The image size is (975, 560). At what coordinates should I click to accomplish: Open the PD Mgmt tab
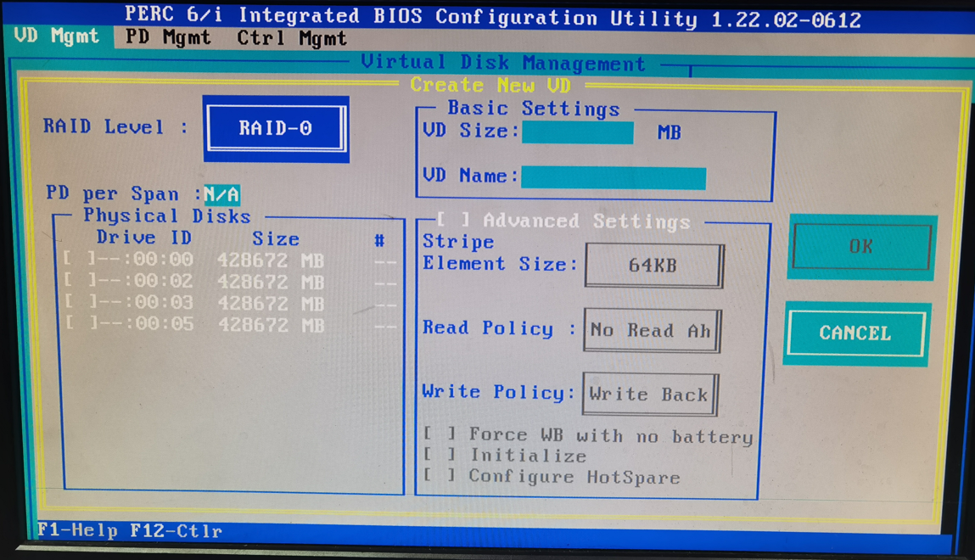pos(168,37)
